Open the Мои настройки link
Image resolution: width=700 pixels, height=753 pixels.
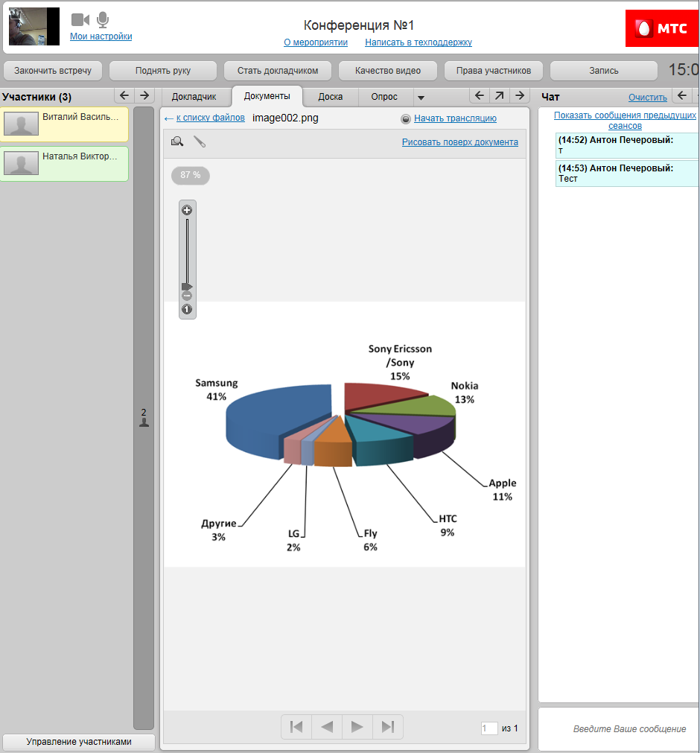[x=101, y=36]
